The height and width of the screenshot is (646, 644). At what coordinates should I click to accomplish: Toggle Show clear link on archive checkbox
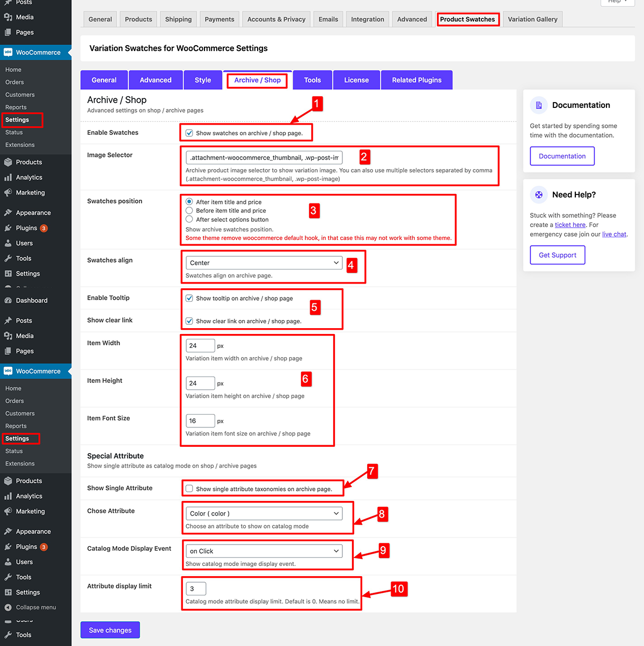pos(189,321)
